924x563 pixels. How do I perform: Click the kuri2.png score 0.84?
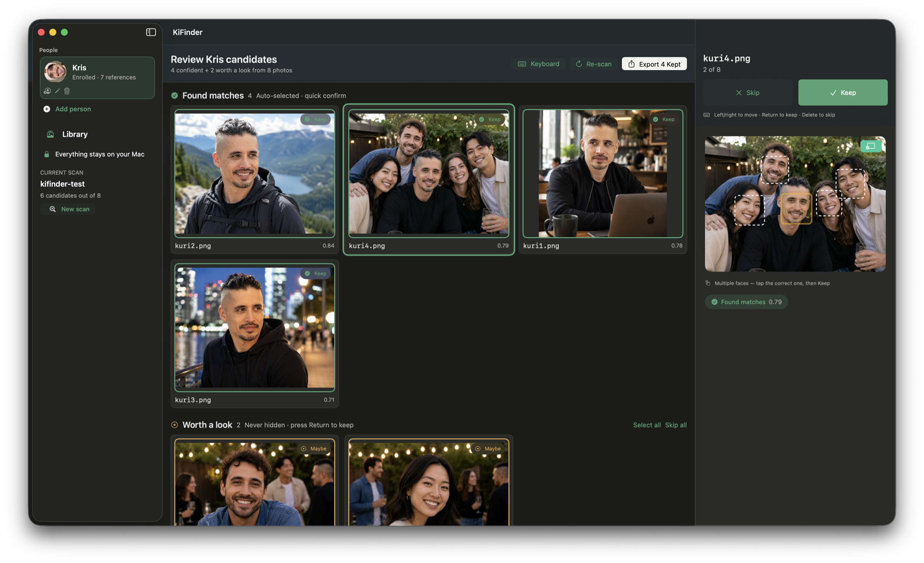[328, 246]
